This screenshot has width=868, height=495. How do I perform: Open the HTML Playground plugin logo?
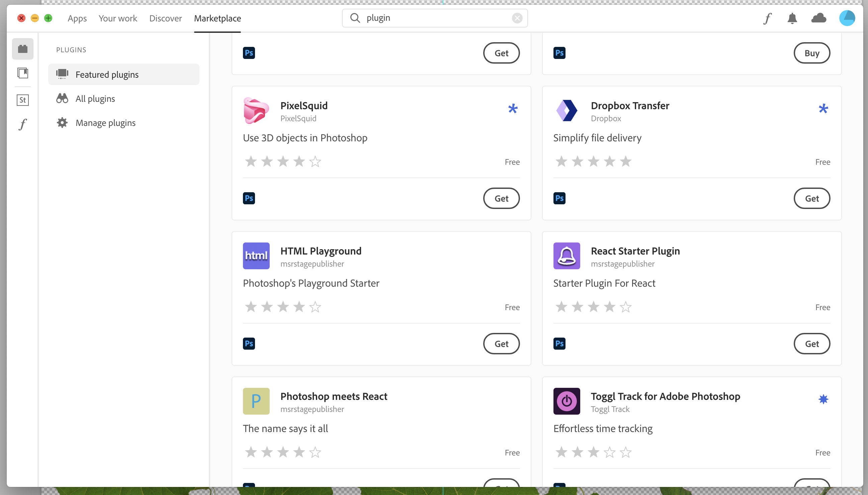[x=256, y=256]
